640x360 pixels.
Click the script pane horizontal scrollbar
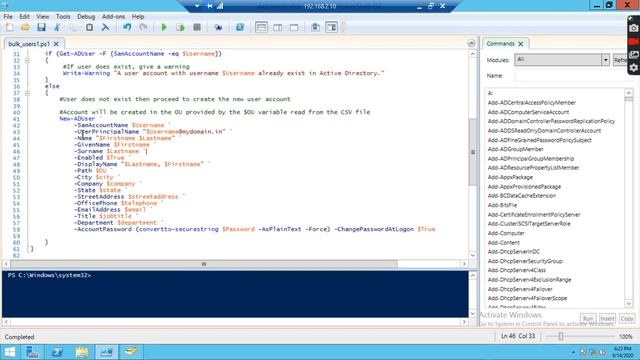(x=204, y=264)
